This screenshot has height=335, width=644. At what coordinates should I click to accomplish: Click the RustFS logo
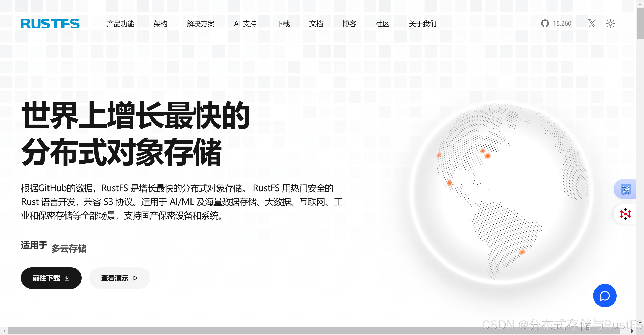[50, 23]
